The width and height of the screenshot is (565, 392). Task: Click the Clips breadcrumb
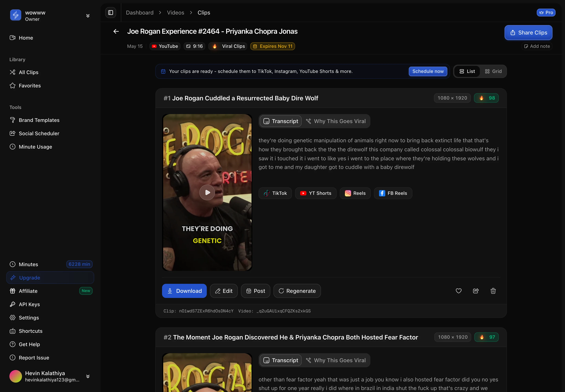click(x=204, y=13)
